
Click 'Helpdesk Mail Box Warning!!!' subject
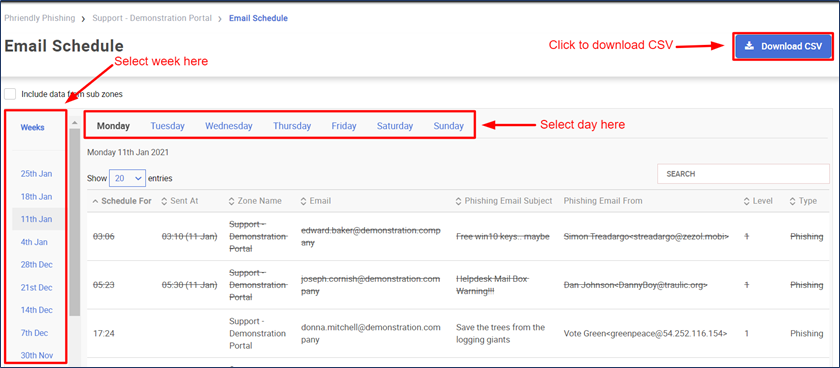tap(493, 285)
